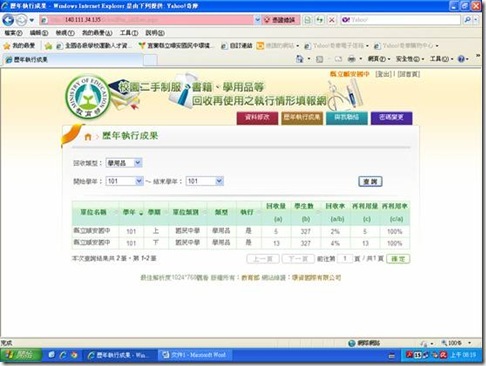Open the Tools (工具) menu in menu bar
The image size is (486, 366).
129,33
